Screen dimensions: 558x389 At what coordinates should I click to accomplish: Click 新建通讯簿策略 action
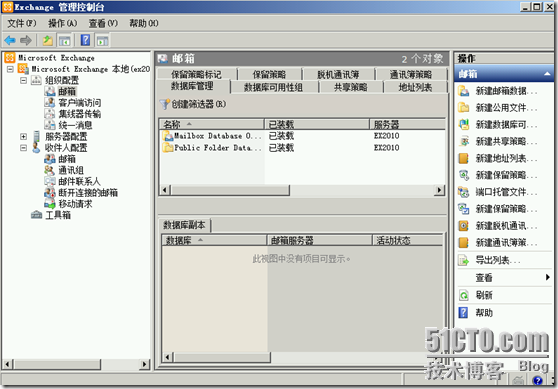tap(498, 243)
